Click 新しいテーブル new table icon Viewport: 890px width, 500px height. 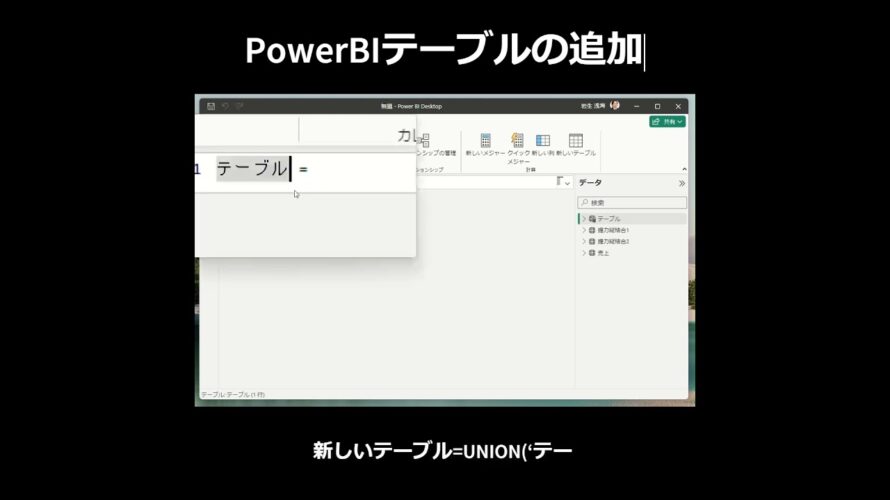(x=576, y=140)
